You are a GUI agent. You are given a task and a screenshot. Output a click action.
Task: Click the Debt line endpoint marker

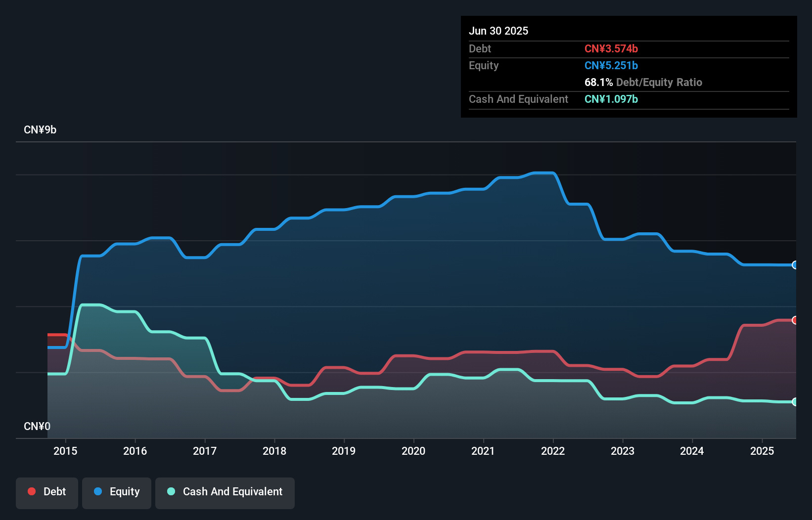[x=795, y=320]
